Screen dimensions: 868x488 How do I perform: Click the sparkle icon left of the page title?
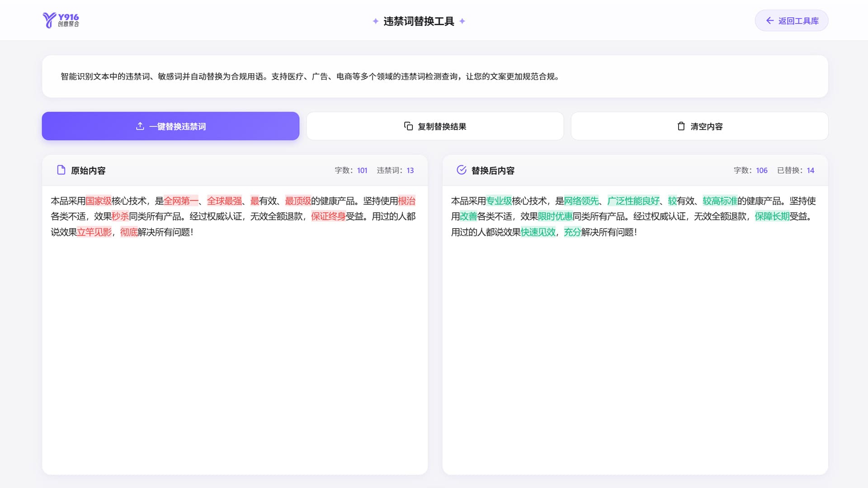coord(375,21)
